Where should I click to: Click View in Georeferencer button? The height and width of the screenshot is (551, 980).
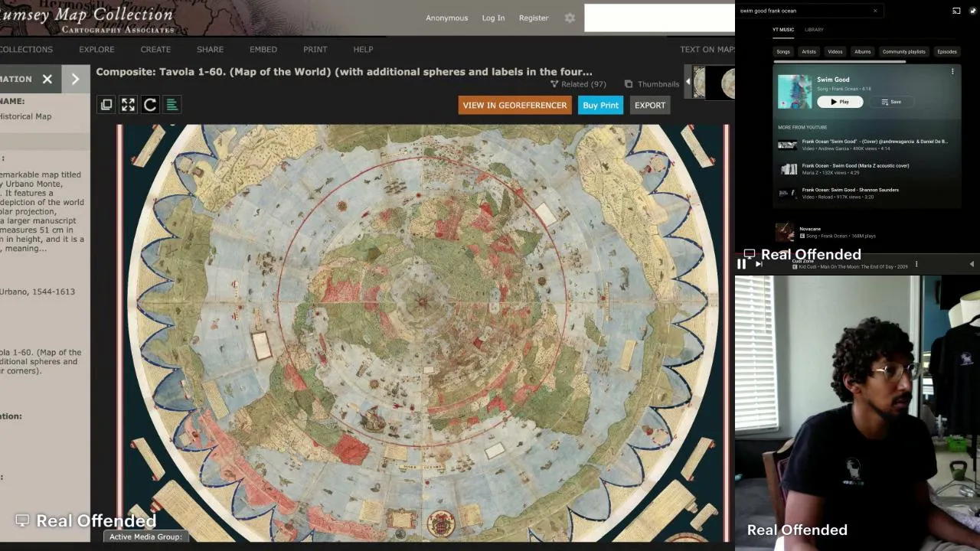514,106
